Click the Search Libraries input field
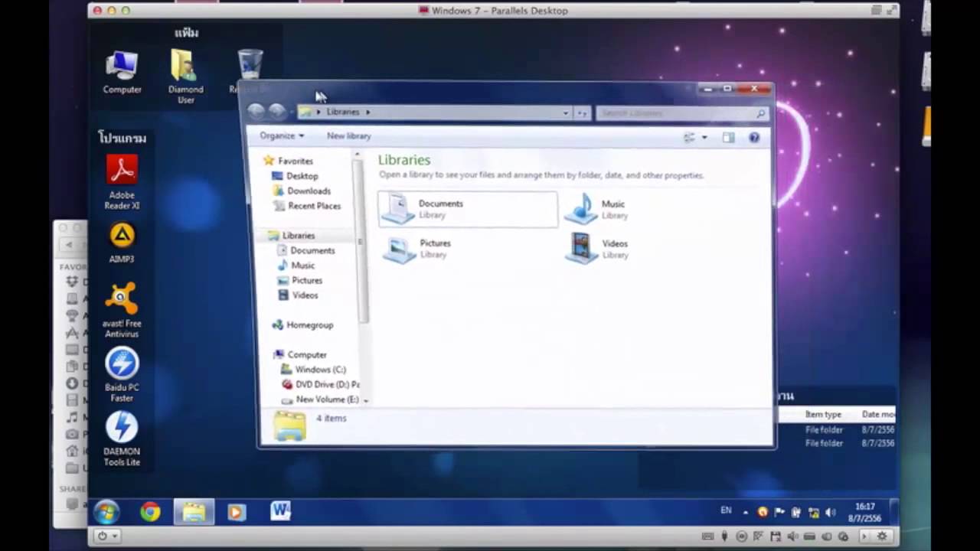The height and width of the screenshot is (551, 980). click(x=681, y=112)
